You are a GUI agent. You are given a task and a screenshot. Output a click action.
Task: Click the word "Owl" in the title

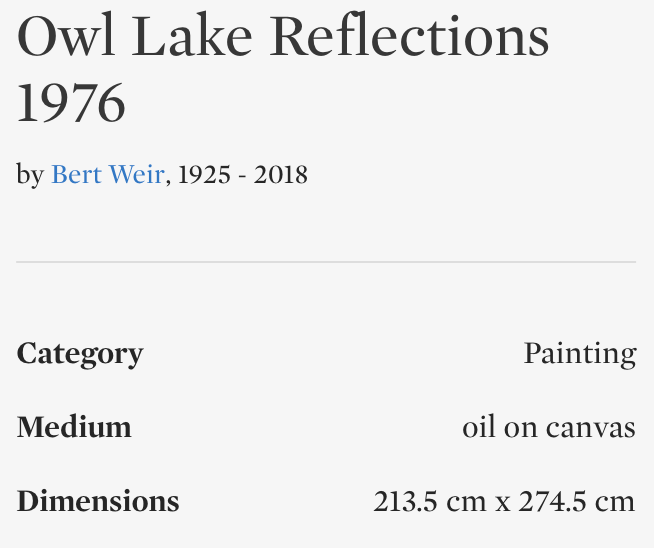click(65, 36)
